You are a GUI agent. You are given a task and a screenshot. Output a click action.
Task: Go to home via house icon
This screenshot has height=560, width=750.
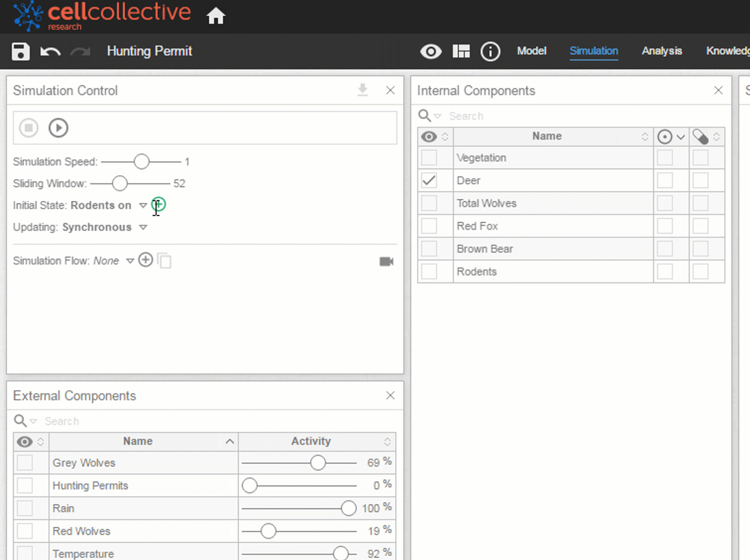click(216, 16)
